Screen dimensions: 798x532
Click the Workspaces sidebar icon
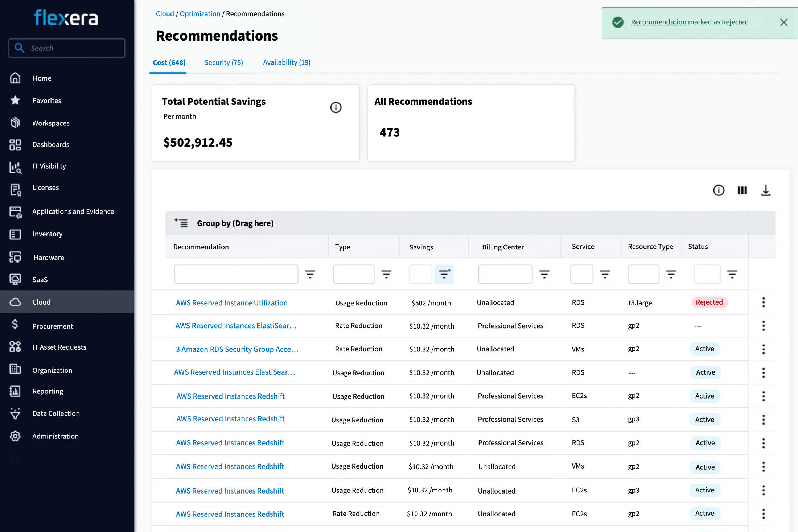tap(15, 123)
